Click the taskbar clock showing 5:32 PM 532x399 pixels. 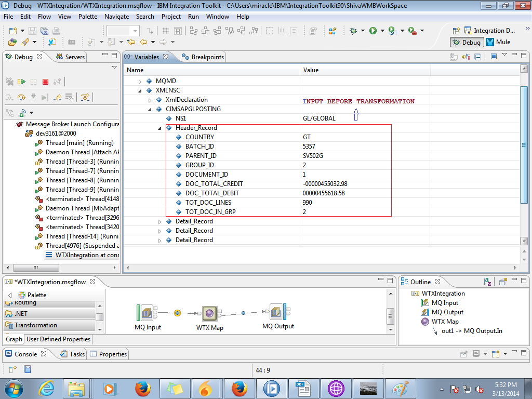pyautogui.click(x=506, y=389)
